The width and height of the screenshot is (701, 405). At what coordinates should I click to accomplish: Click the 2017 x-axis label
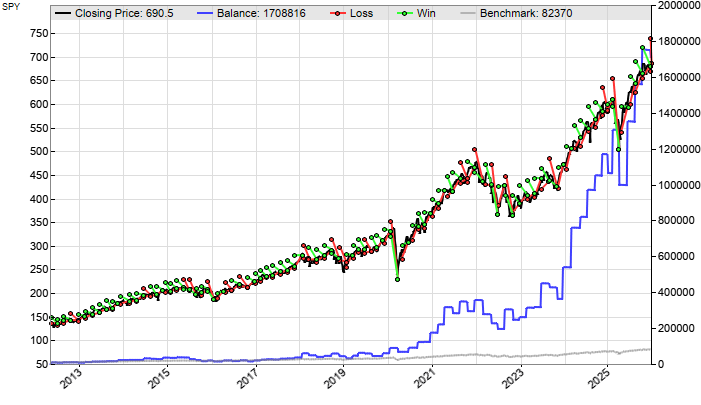coord(247,378)
